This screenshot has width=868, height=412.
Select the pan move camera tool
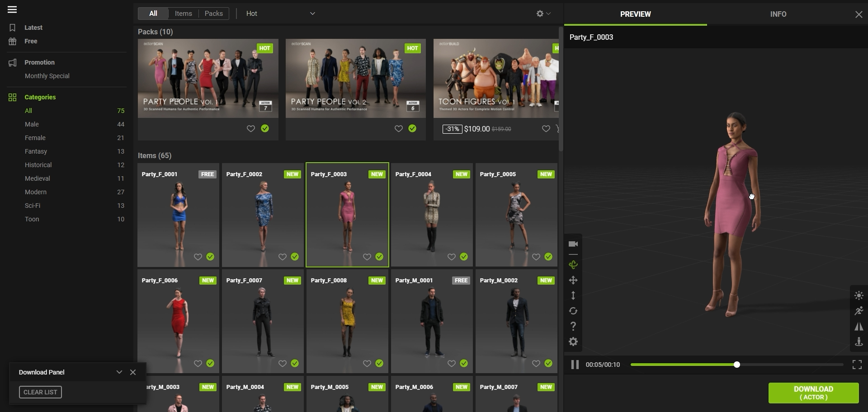(573, 280)
